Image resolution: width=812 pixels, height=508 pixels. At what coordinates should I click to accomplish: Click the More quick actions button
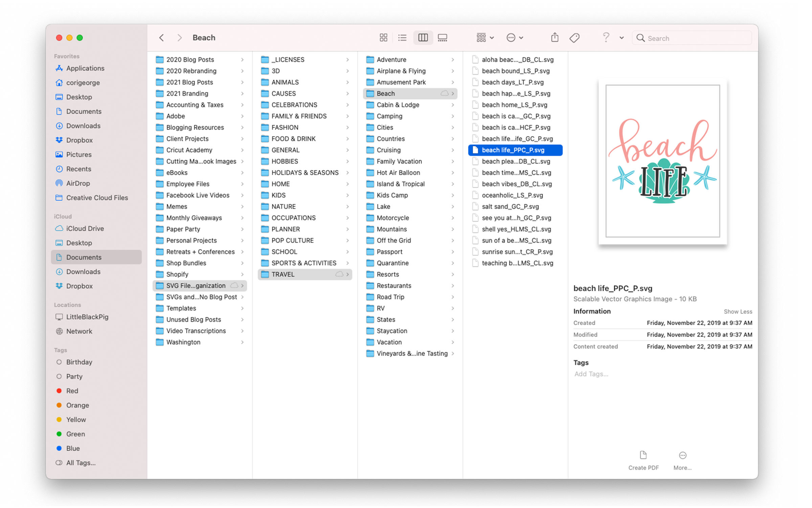pyautogui.click(x=682, y=461)
